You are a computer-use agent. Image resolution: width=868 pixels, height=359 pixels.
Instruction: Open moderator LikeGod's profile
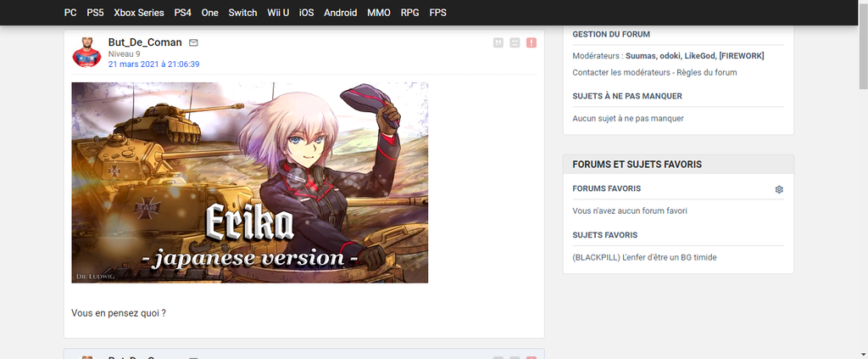pyautogui.click(x=700, y=56)
